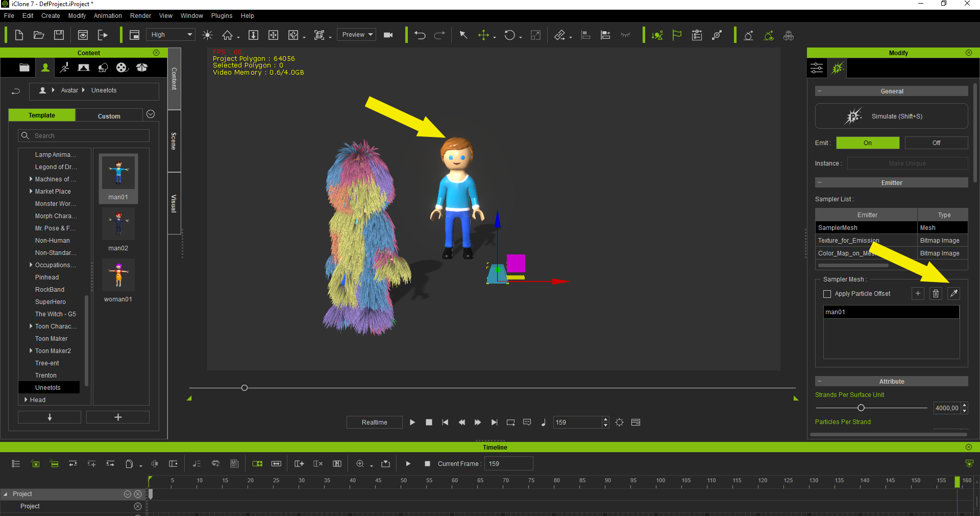This screenshot has width=980, height=516.
Task: Click the Search field in Content
Action: tap(84, 135)
